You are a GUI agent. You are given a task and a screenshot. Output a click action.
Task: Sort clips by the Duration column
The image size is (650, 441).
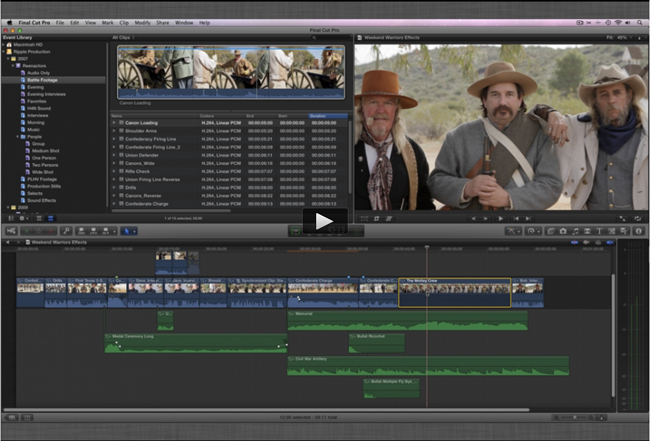327,116
